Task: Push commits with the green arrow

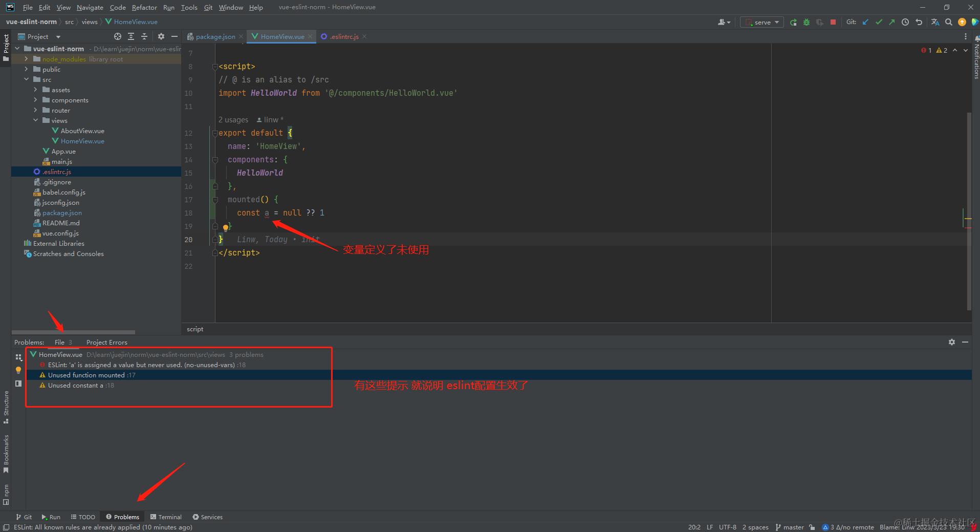Action: coord(892,22)
